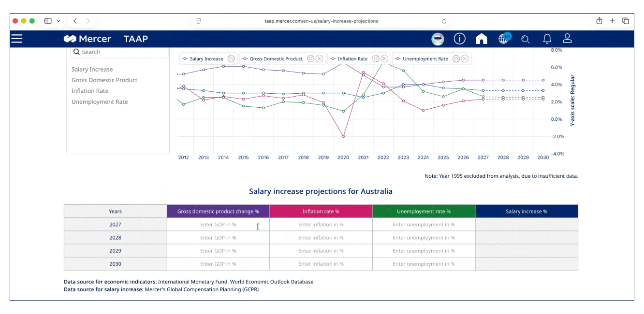Screen dimensions: 644x314
Task: Select Salary Increase in the indicator list
Action: (x=92, y=69)
